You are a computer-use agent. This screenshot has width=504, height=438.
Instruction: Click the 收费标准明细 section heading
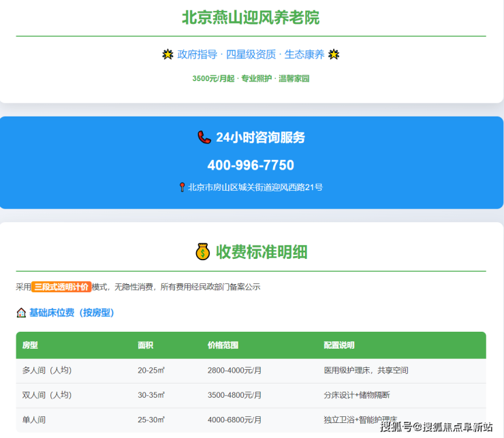pos(262,252)
